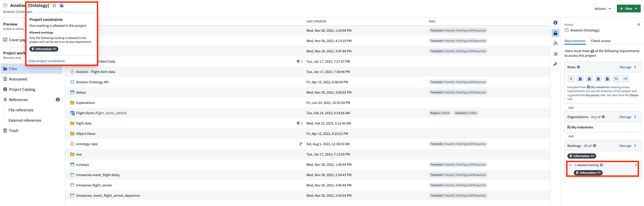Click View project constraints link
Viewport: 644px width, 206px height.
click(x=47, y=61)
